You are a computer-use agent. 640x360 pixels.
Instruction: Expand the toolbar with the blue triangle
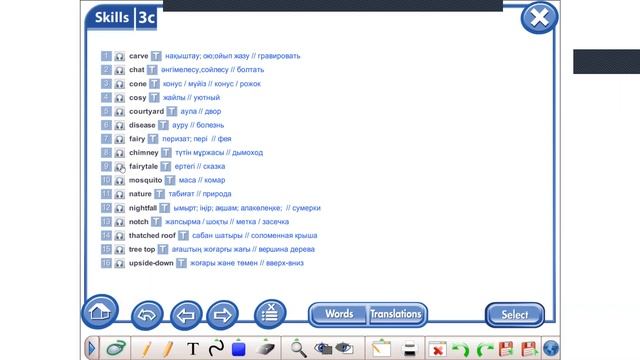[91, 349]
